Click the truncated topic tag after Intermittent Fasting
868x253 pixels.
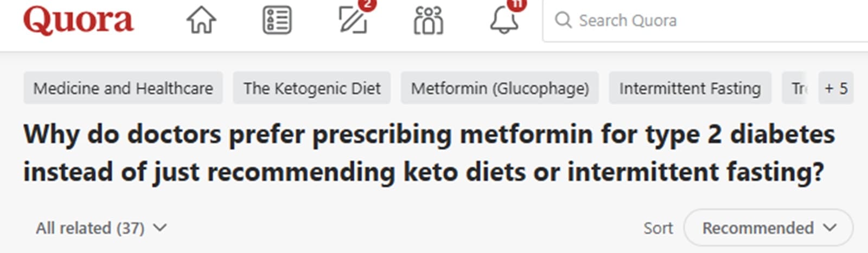click(798, 88)
